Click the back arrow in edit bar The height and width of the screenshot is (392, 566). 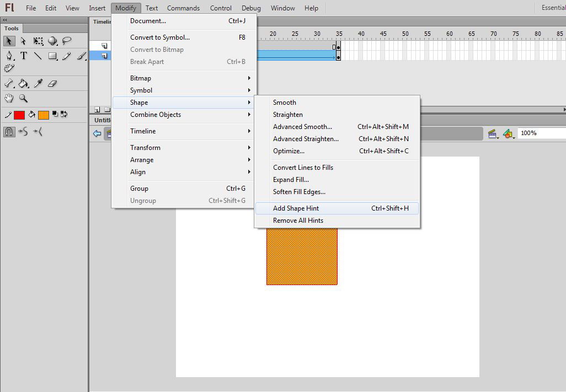point(97,133)
